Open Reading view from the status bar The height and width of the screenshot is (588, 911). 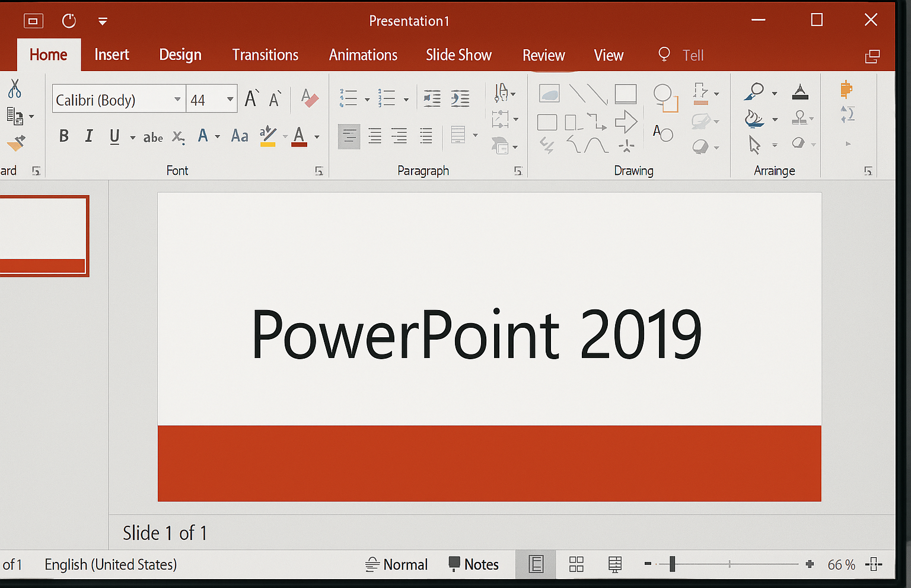coord(614,564)
